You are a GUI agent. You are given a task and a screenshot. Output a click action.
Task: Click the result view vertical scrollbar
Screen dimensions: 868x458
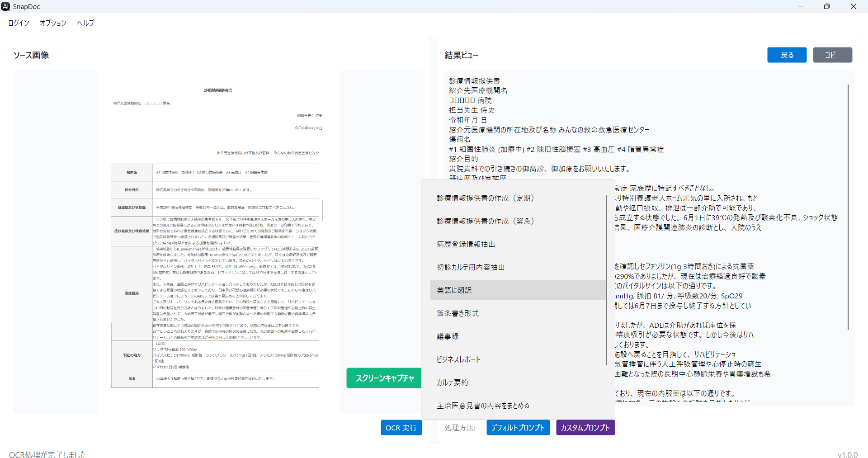848,207
